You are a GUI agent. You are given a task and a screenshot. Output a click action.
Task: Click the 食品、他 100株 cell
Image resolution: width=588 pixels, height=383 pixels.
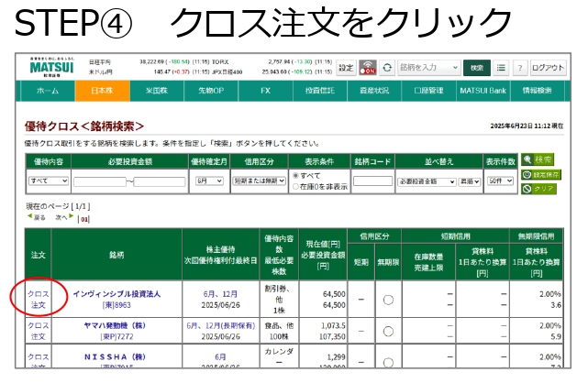pos(279,331)
